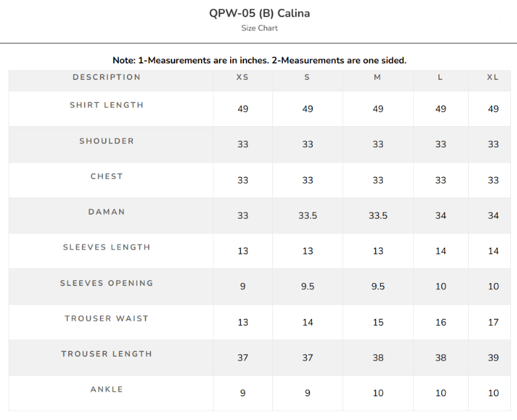Select the XS column header

243,77
